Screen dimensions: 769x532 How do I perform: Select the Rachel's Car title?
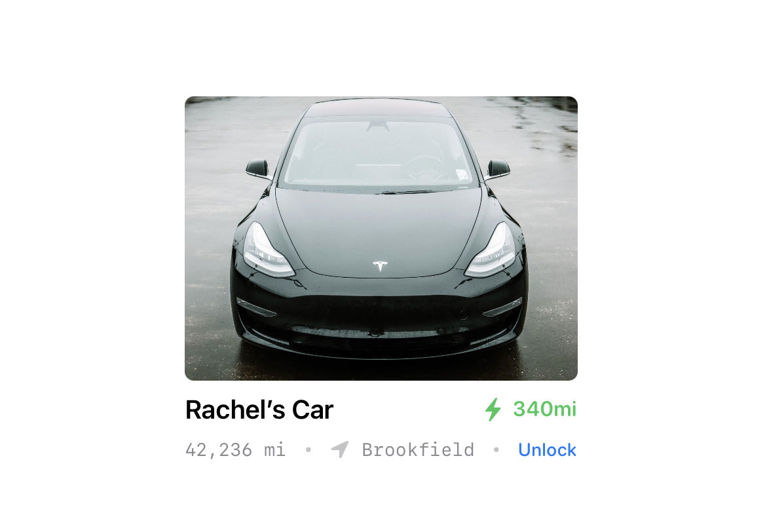[259, 410]
